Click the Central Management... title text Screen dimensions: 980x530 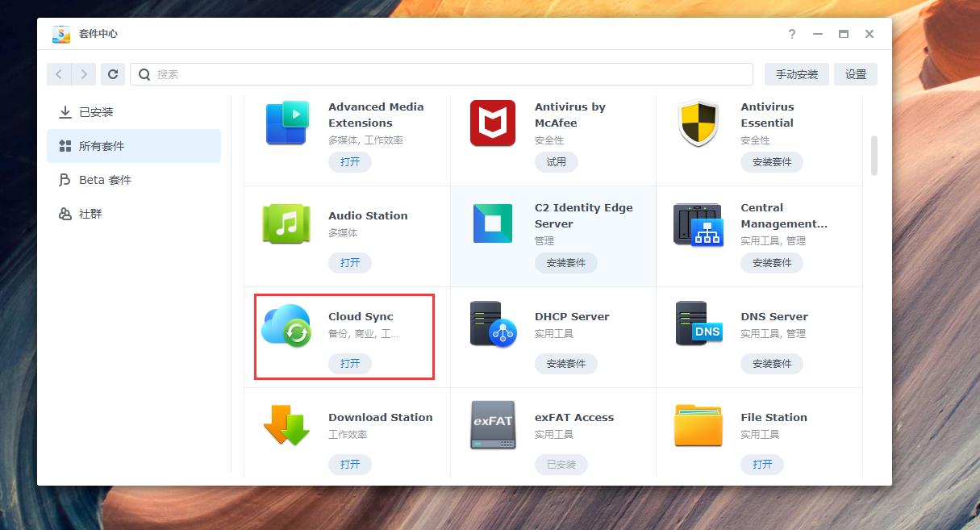click(784, 215)
